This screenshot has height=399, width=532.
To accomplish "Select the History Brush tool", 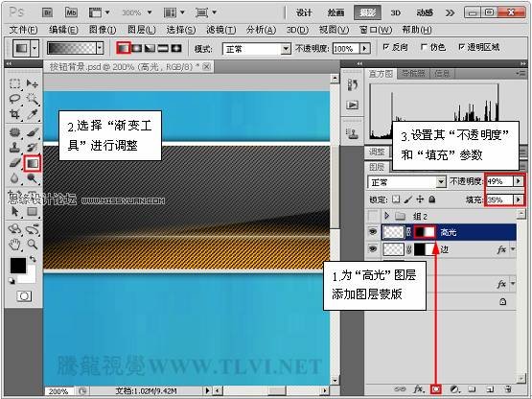I will 33,148.
